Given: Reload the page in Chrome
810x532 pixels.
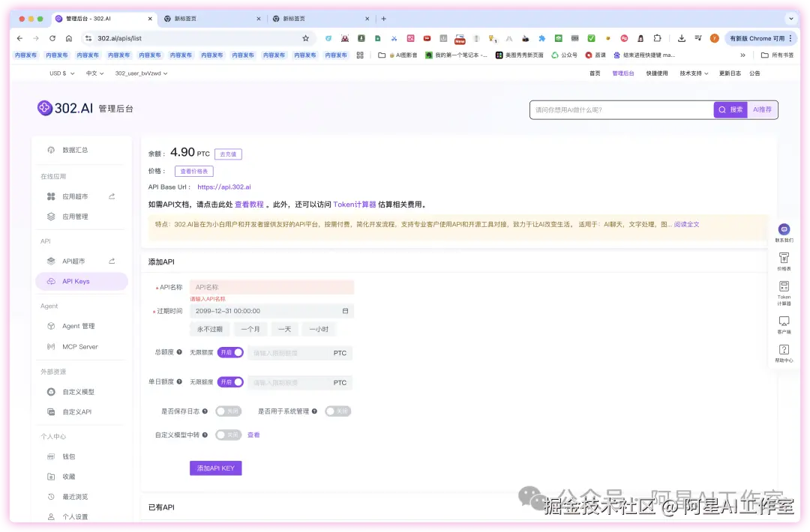Looking at the screenshot, I should 52,38.
